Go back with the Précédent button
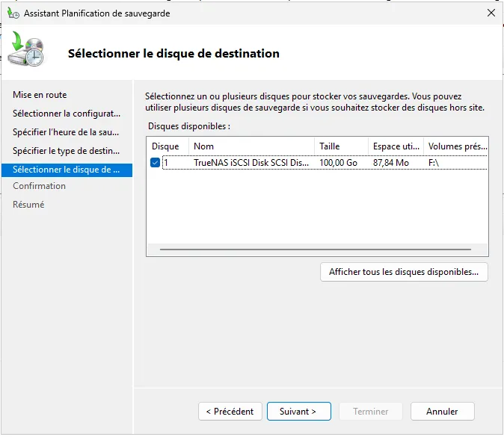 pos(230,412)
